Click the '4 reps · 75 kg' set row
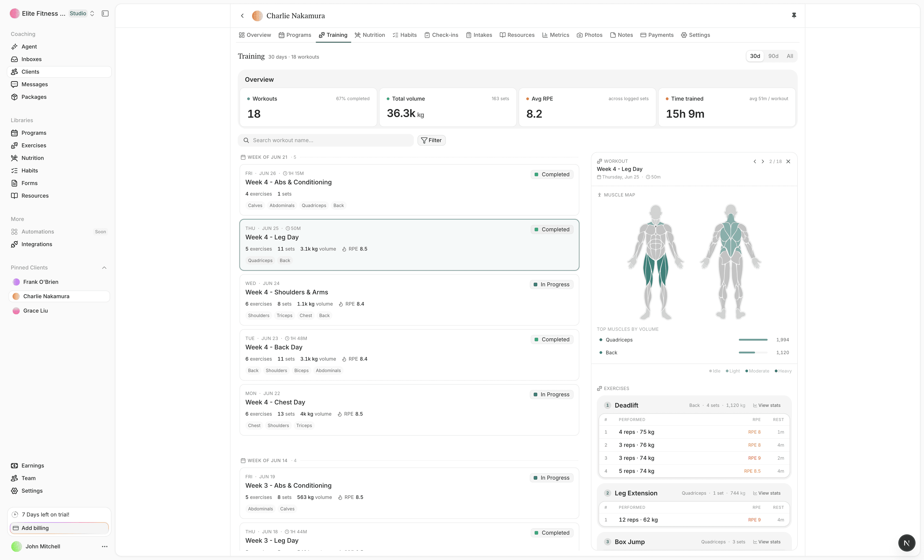Screen dimensions: 924x560 click(694, 432)
